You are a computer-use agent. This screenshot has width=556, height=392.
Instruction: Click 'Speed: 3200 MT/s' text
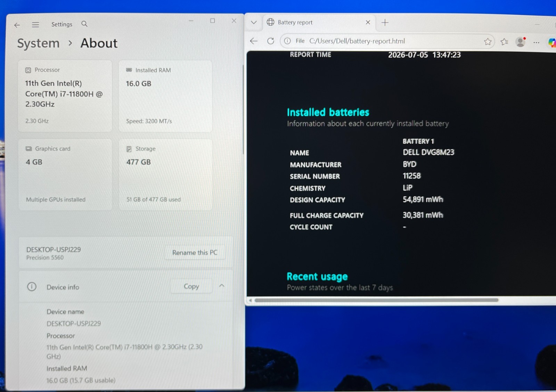pos(149,121)
